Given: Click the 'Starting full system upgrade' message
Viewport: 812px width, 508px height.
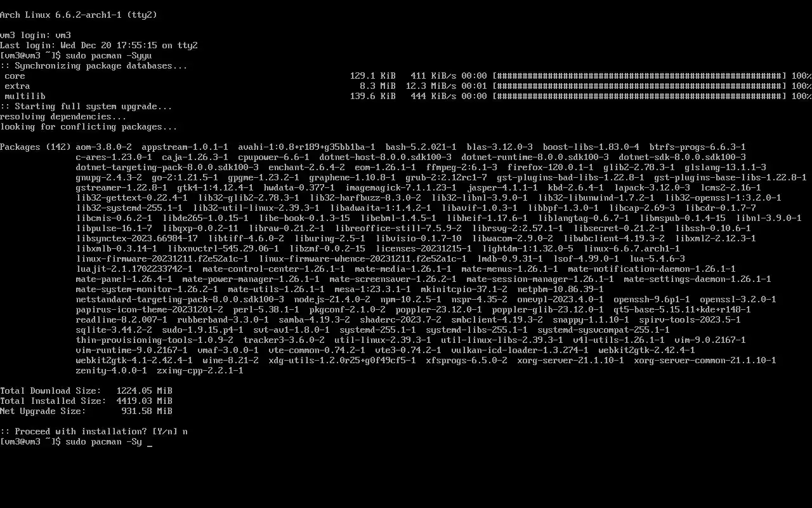Looking at the screenshot, I should point(86,106).
